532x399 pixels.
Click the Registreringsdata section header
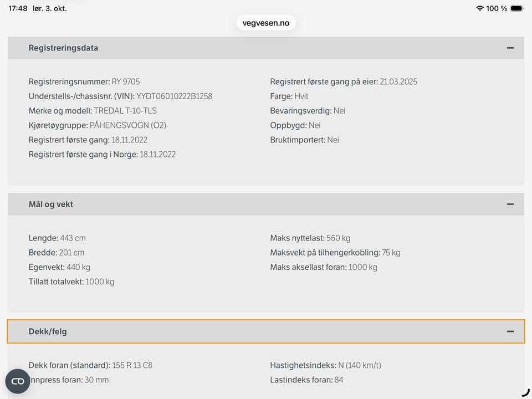[x=266, y=48]
